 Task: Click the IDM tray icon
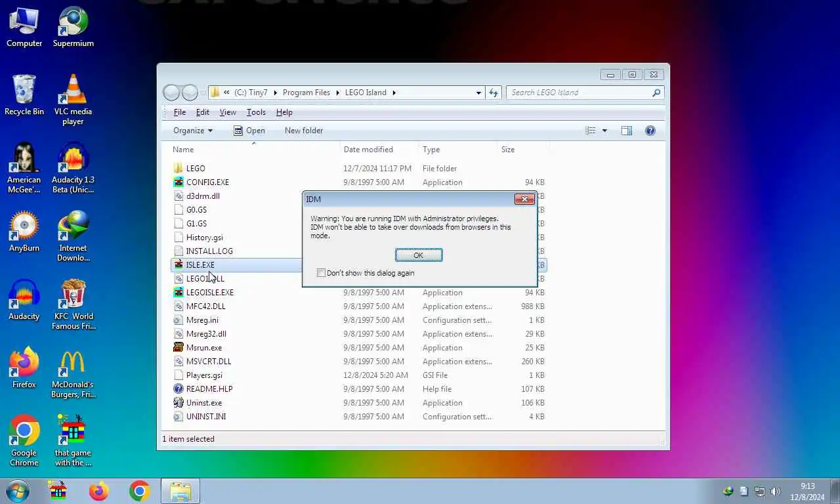[x=728, y=491]
